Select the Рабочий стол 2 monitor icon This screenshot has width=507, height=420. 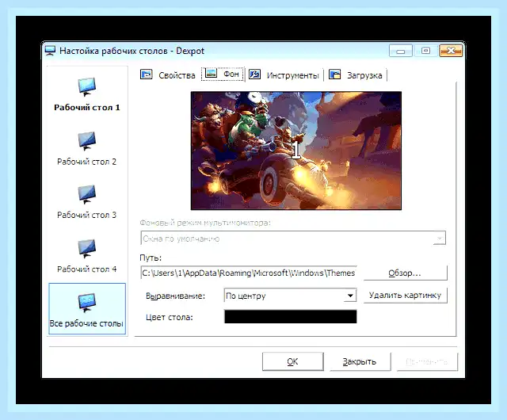[x=86, y=141]
